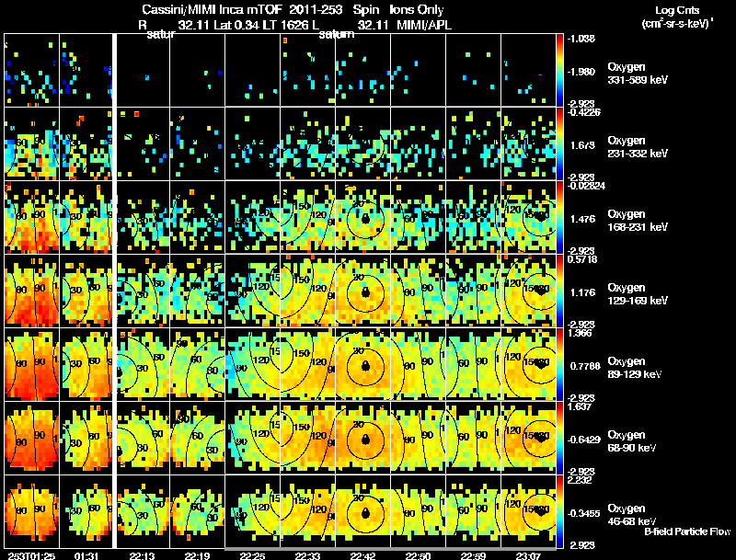Click the '1.673' colorbar value

coord(582,145)
